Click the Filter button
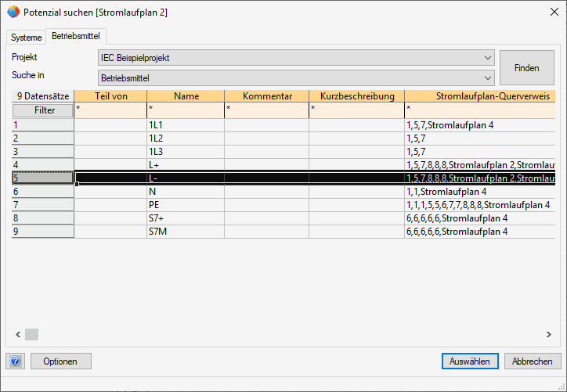Screen dimensions: 567x392 (x=43, y=110)
